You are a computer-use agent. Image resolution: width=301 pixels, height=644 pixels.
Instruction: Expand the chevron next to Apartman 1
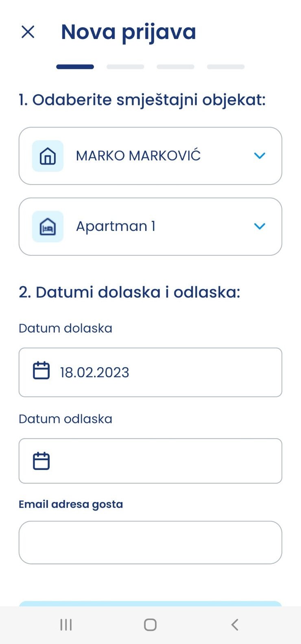point(260,226)
